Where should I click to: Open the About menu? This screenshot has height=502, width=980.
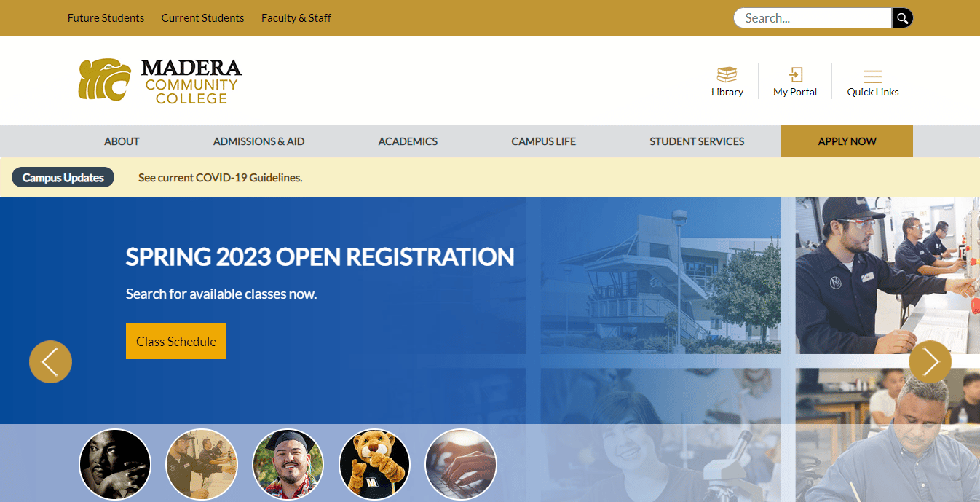[x=122, y=141]
